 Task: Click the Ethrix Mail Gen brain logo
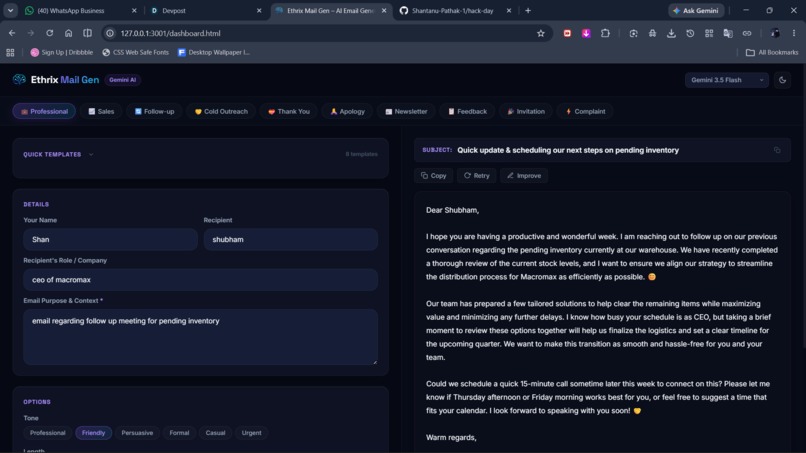19,79
